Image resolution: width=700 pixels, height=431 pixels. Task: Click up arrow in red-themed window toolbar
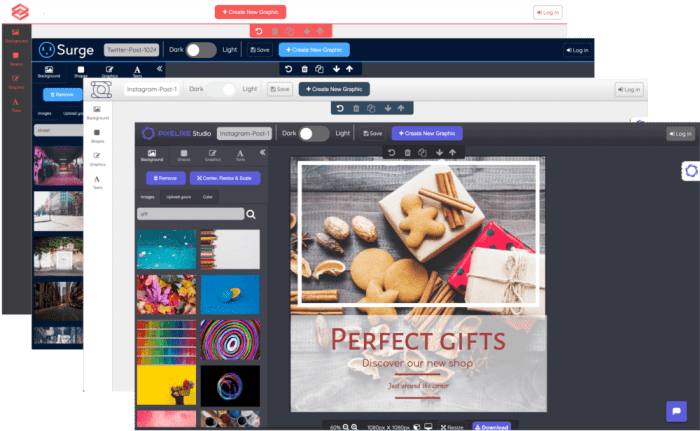point(320,31)
